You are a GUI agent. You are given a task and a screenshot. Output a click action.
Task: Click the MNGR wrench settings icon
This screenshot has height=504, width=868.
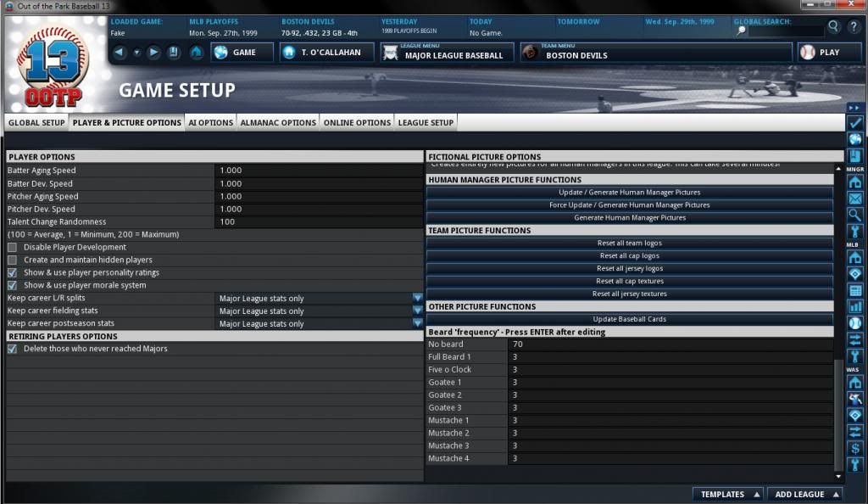click(855, 232)
